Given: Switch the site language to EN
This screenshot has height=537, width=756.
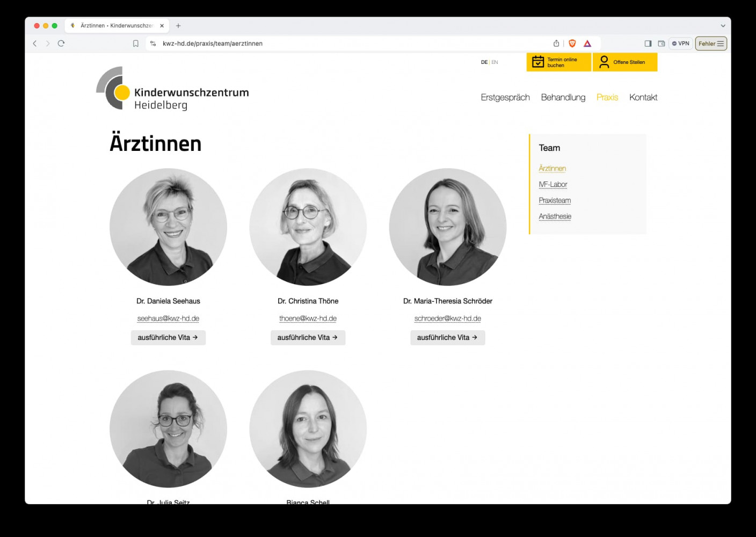Looking at the screenshot, I should tap(495, 62).
